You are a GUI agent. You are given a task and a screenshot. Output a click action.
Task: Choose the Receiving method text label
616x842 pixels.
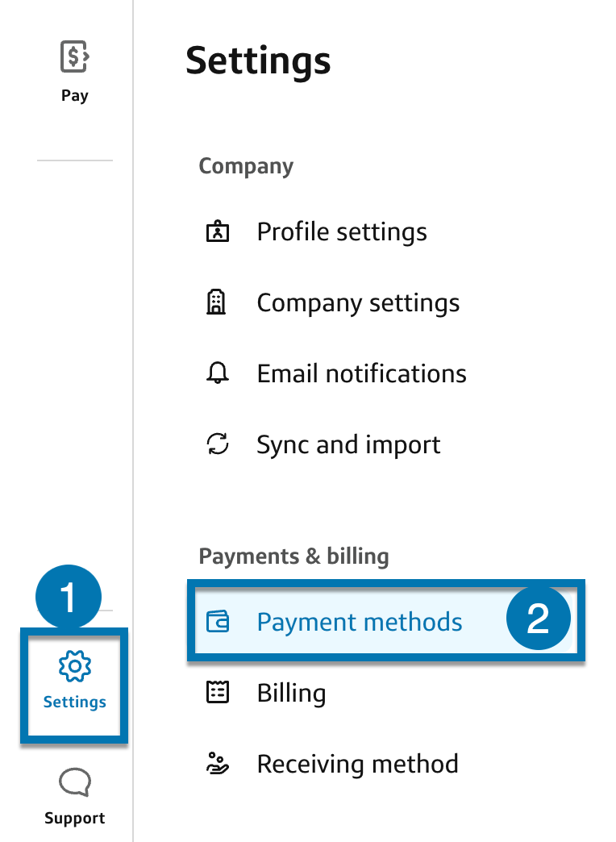coord(357,764)
